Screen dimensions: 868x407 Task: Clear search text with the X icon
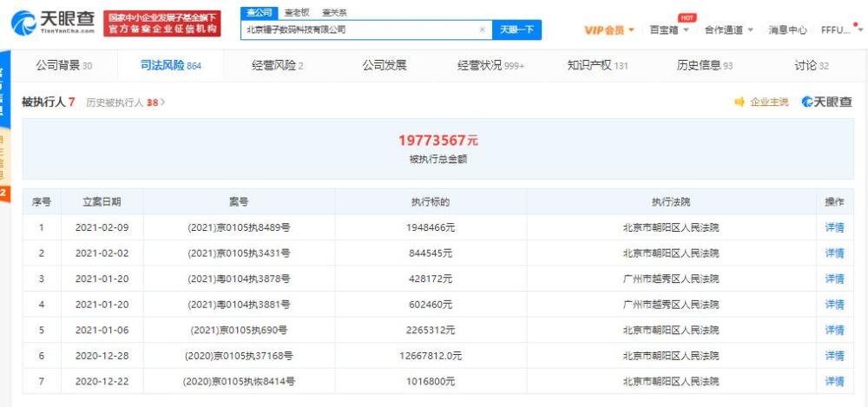pos(482,30)
